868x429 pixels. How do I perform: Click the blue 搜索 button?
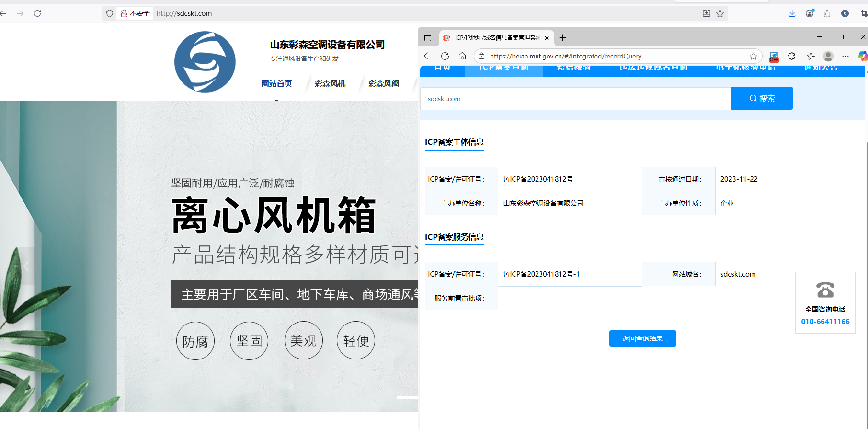click(x=762, y=98)
